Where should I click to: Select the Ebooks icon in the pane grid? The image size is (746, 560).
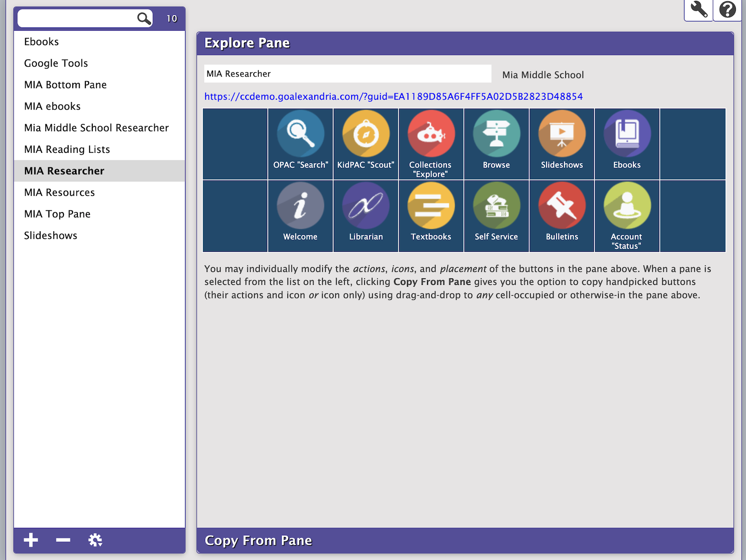(627, 134)
